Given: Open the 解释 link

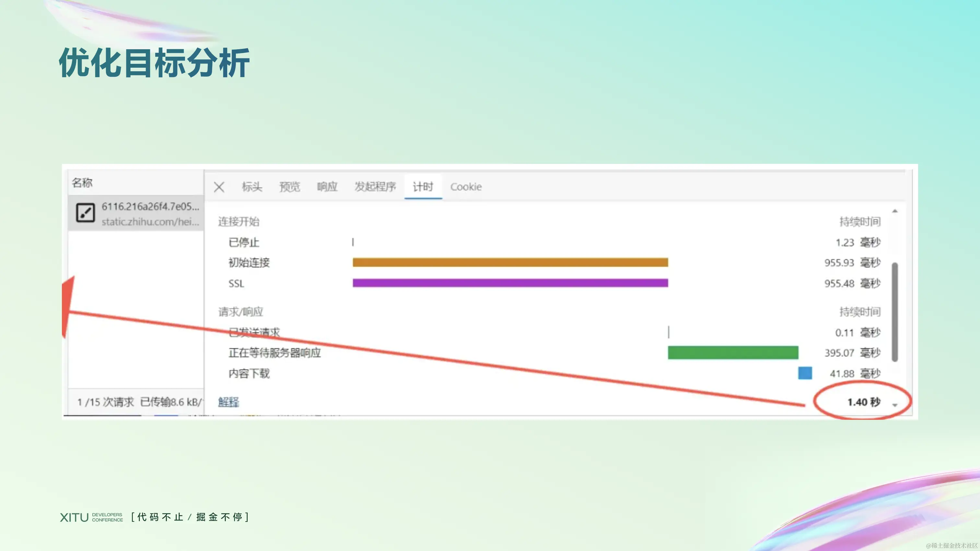Looking at the screenshot, I should 229,402.
